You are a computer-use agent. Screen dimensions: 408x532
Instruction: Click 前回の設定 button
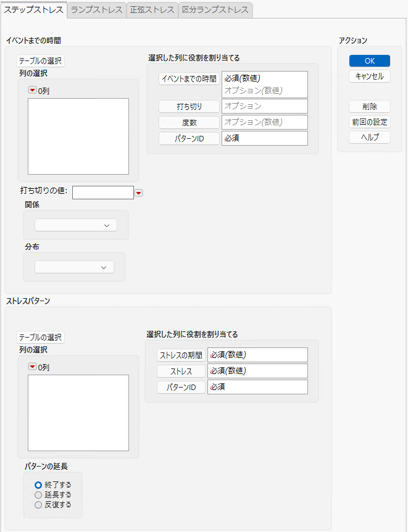[x=370, y=122]
